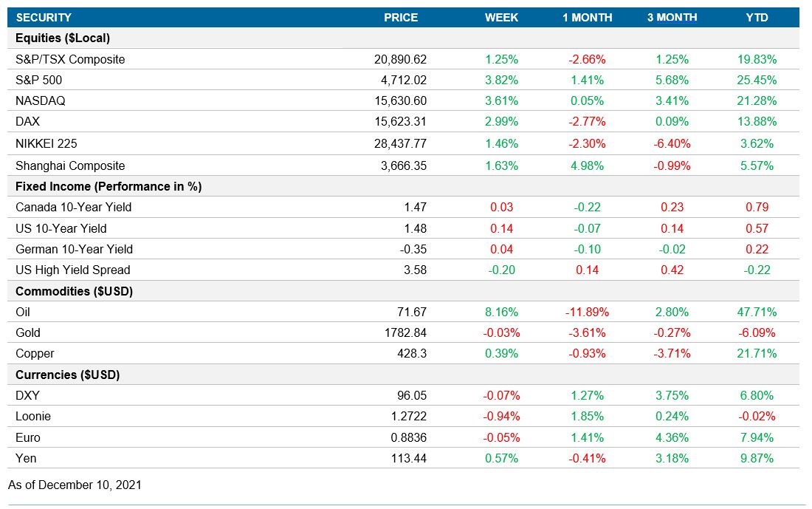This screenshot has width=812, height=509.
Task: Select the S&P/TSX Composite row label
Action: coord(70,59)
